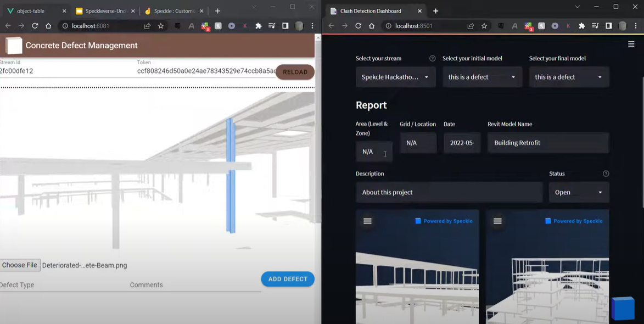Click the help icon next to Select your stream

pos(432,58)
